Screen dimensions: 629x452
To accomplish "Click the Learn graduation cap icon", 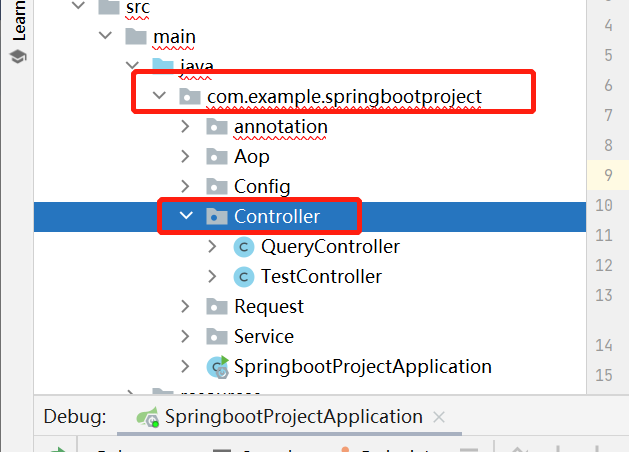I will (x=18, y=57).
